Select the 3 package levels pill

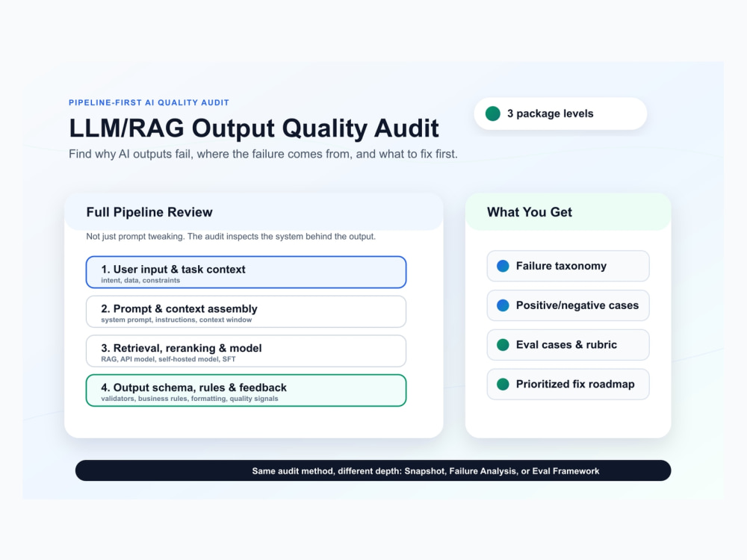(560, 113)
